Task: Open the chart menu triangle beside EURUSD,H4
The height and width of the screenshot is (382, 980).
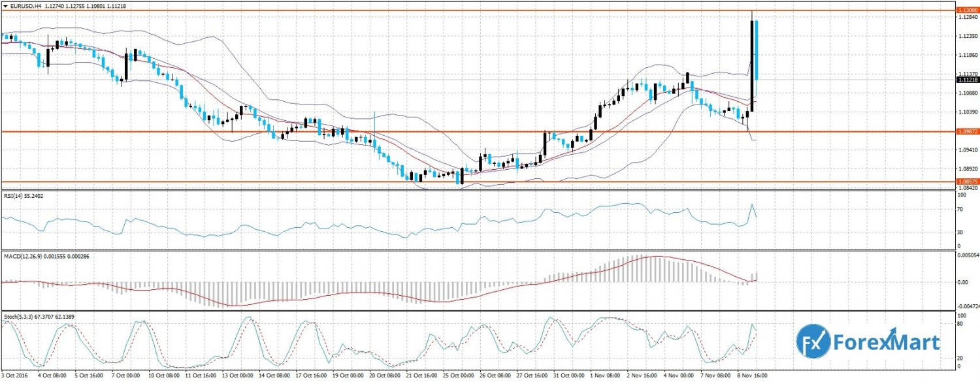Action: coord(5,4)
